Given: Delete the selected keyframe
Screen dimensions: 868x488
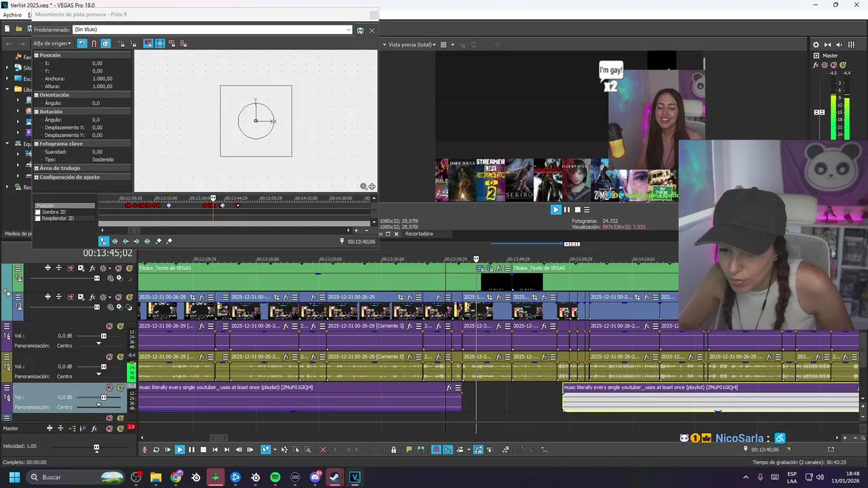Looking at the screenshot, I should tap(169, 241).
